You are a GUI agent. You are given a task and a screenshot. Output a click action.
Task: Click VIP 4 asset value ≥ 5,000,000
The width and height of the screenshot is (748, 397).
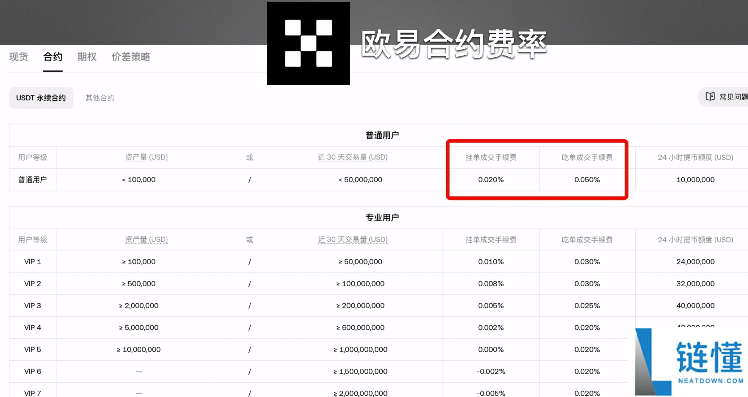pos(139,328)
